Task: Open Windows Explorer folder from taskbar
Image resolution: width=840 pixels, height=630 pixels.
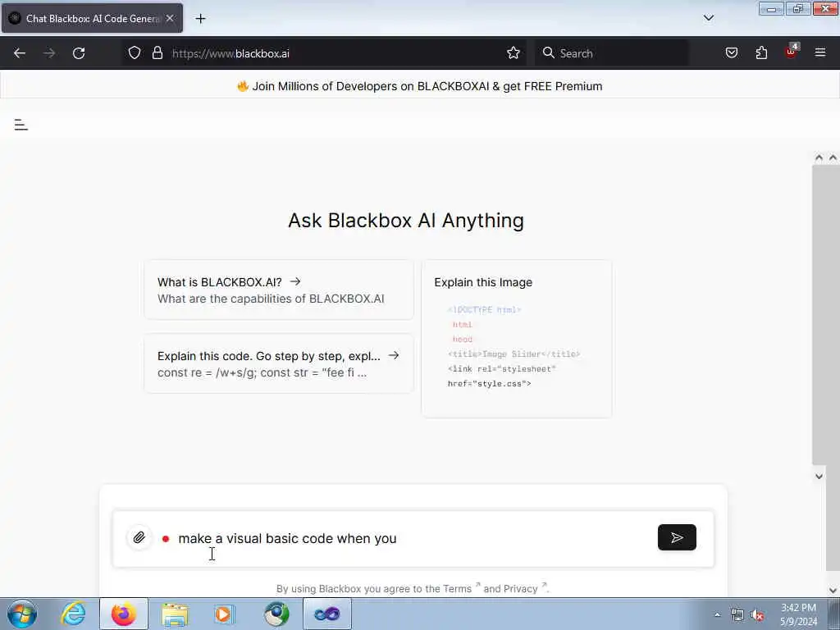Action: click(x=175, y=614)
